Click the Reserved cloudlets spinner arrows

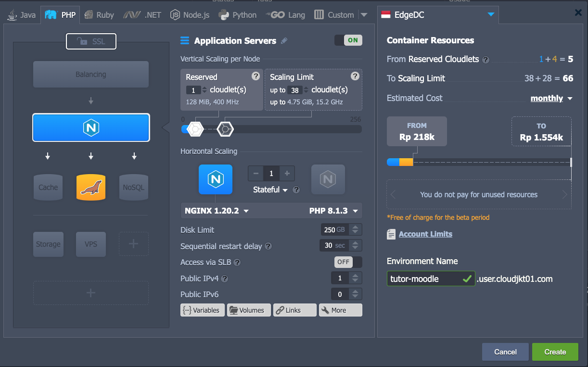[205, 90]
